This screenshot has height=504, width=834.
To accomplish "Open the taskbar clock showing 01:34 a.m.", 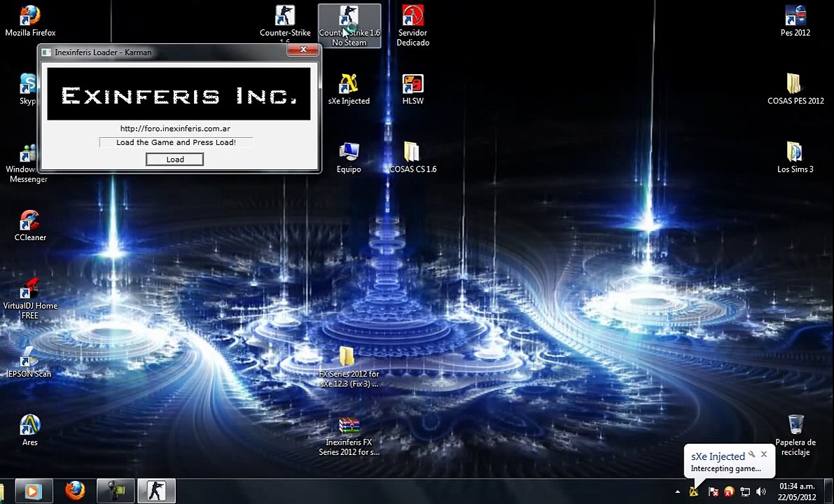I will click(797, 491).
